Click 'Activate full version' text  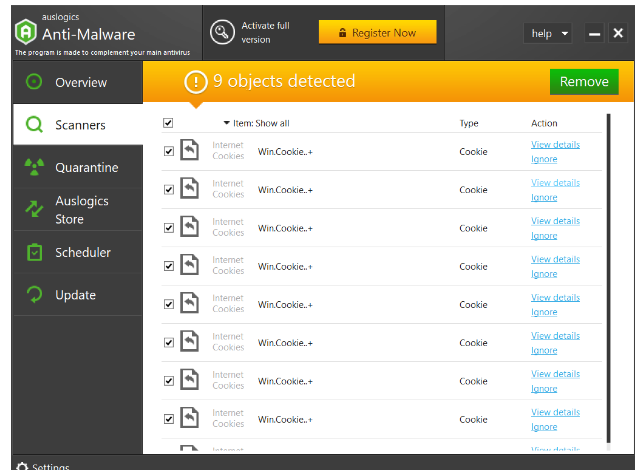(265, 32)
